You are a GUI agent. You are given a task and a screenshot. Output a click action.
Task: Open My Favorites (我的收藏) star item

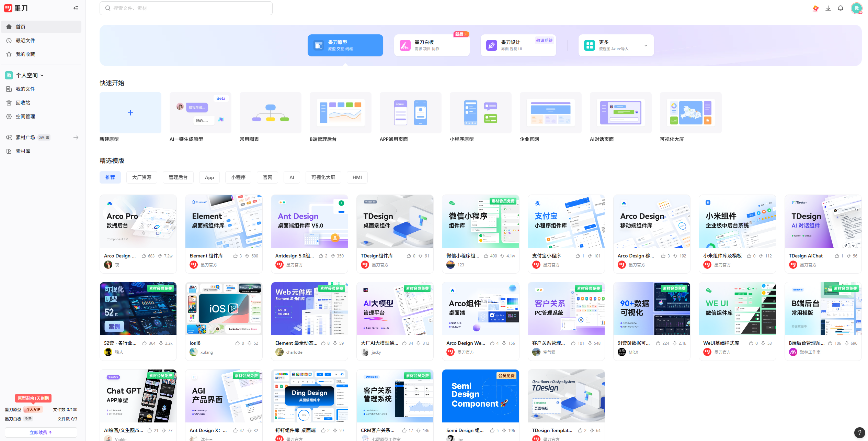click(25, 54)
